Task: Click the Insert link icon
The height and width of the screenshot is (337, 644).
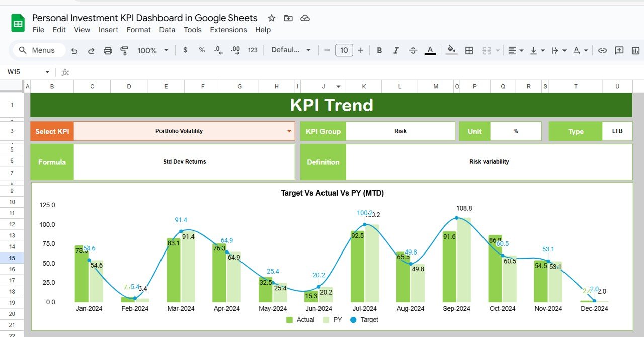Action: point(602,50)
